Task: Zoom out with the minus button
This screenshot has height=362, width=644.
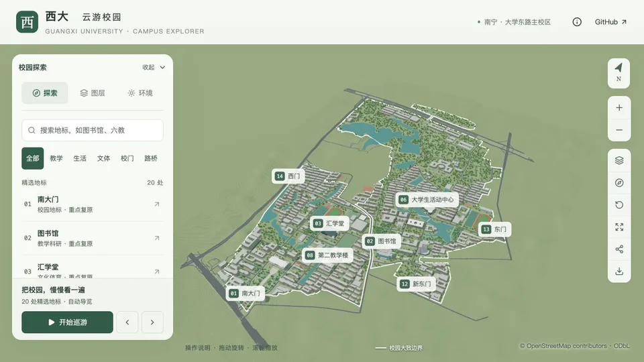Action: click(619, 130)
